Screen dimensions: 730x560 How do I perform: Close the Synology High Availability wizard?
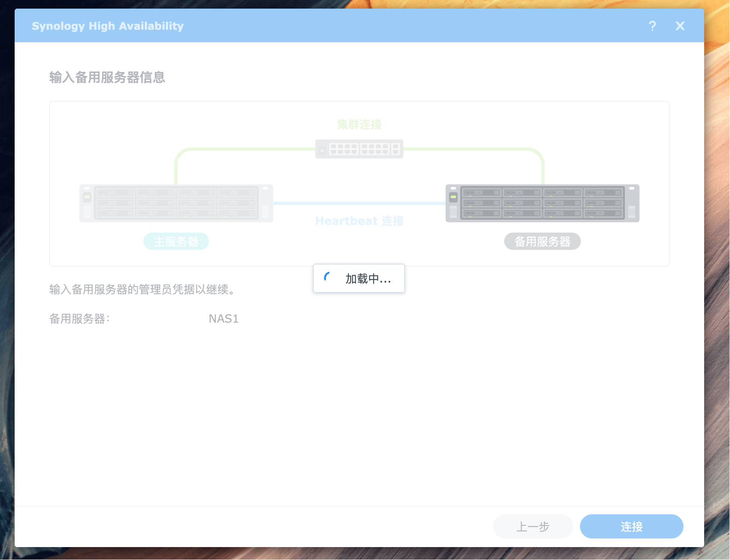click(x=680, y=26)
